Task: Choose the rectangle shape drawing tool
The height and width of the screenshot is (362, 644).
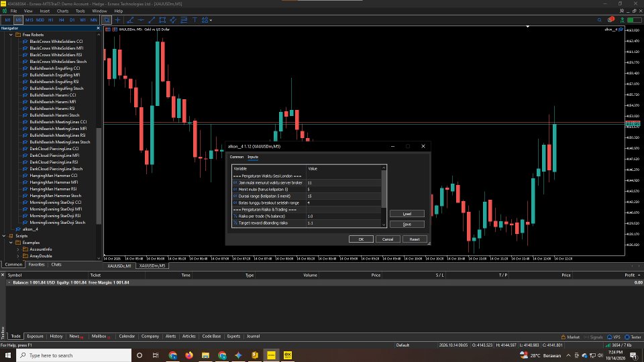Action: point(162,19)
